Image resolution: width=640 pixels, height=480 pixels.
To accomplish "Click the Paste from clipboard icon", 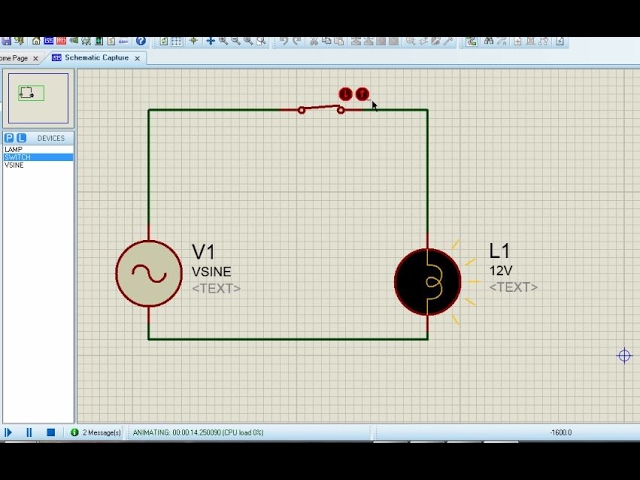I will click(339, 41).
